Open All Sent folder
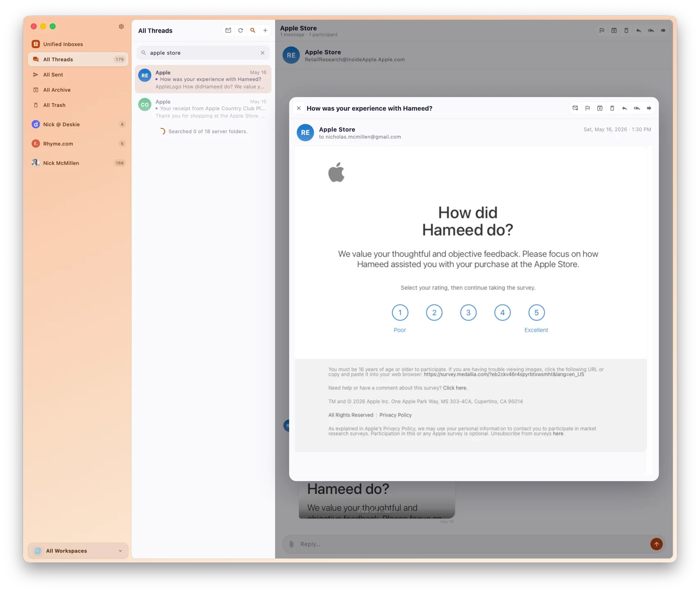This screenshot has height=593, width=700. (78, 74)
